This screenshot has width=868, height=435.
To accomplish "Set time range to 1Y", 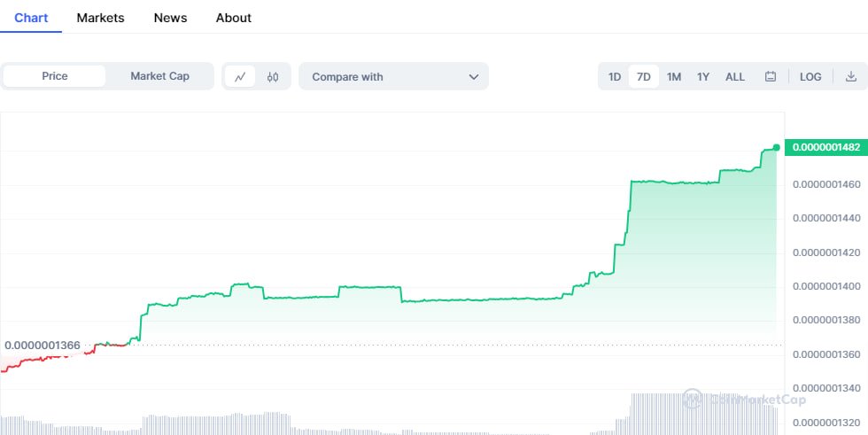I will pos(703,76).
